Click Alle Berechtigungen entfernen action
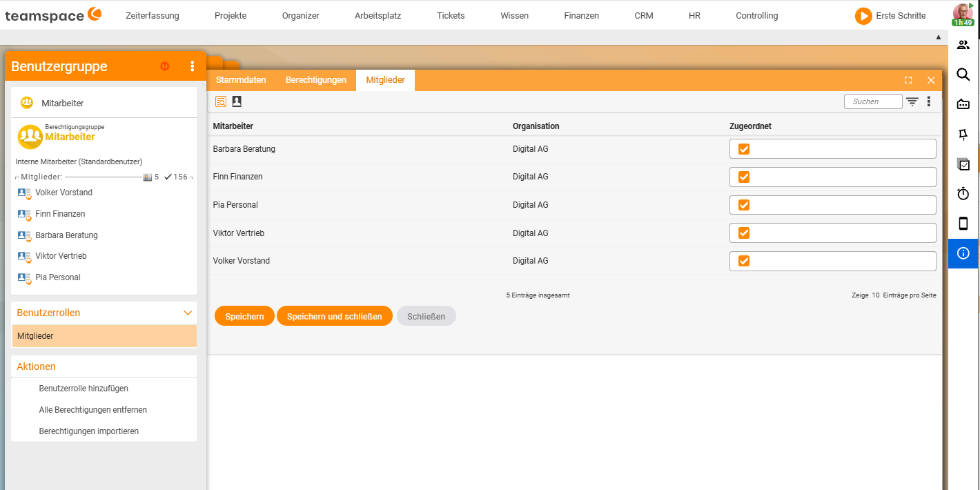 93,410
